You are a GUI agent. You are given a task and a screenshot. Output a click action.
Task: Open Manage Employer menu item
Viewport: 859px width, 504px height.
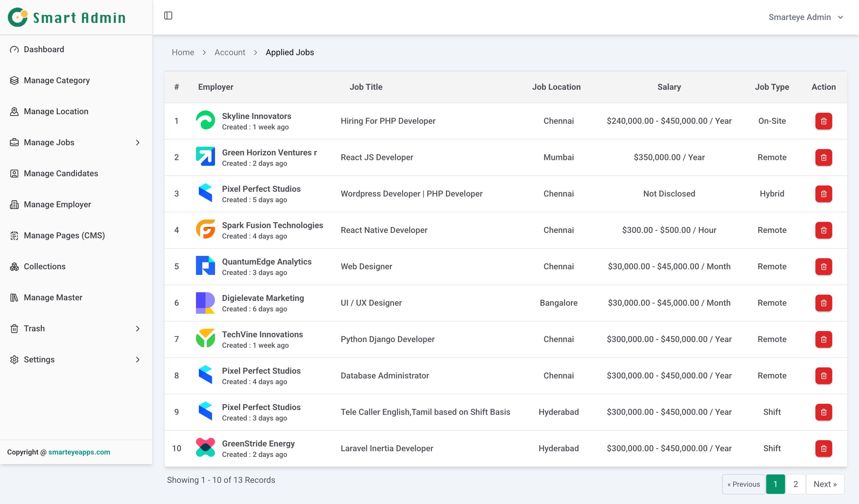(x=57, y=205)
